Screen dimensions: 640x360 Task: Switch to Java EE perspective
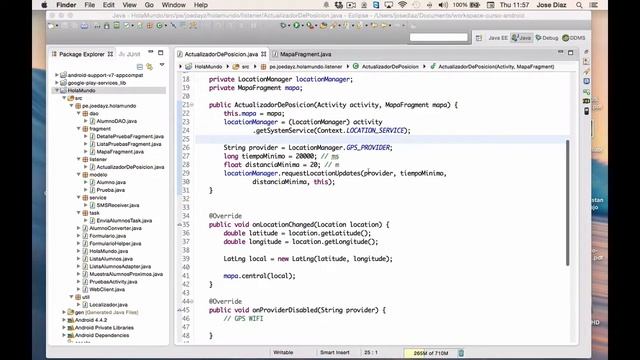click(x=498, y=38)
